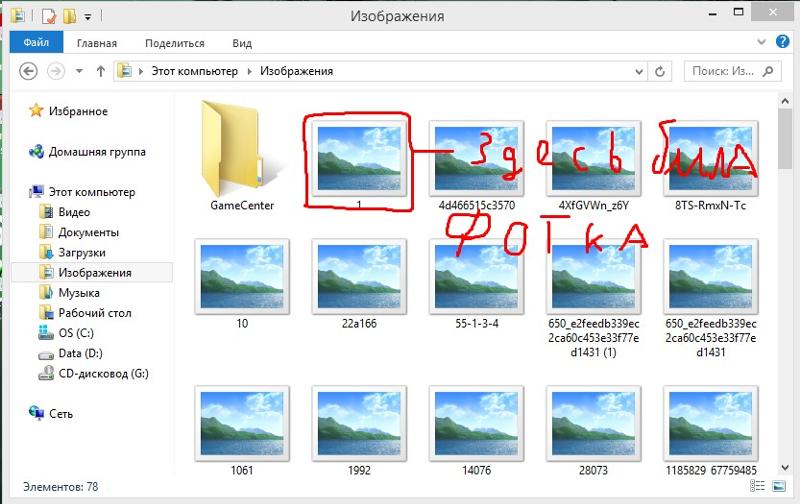Select image 55-1-3-4
800x504 pixels.
(x=477, y=283)
